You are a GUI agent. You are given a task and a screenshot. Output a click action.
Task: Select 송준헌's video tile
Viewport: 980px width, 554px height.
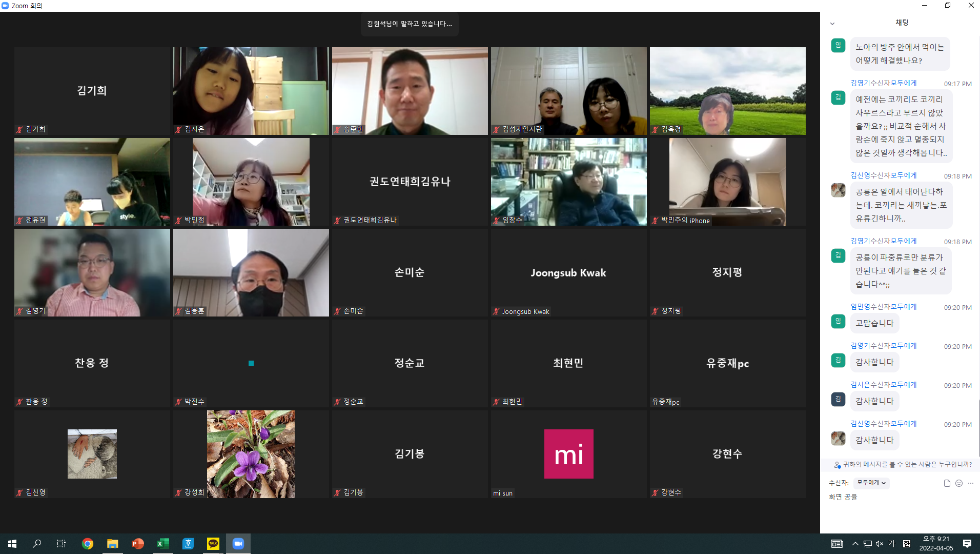coord(410,91)
